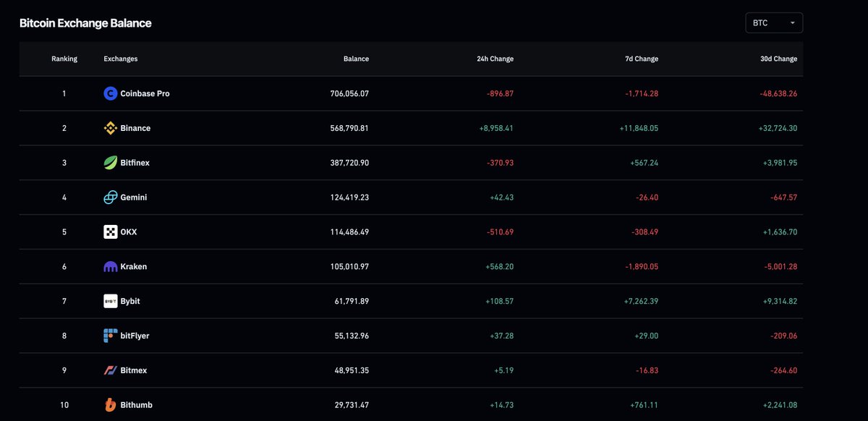Click the 30d change value +32,724.30
This screenshot has height=421, width=868.
click(x=778, y=128)
